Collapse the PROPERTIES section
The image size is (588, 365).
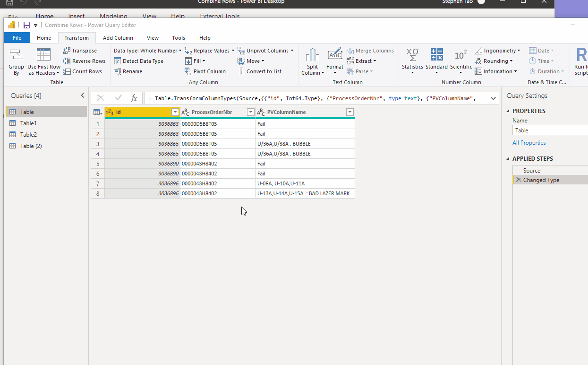click(x=509, y=111)
